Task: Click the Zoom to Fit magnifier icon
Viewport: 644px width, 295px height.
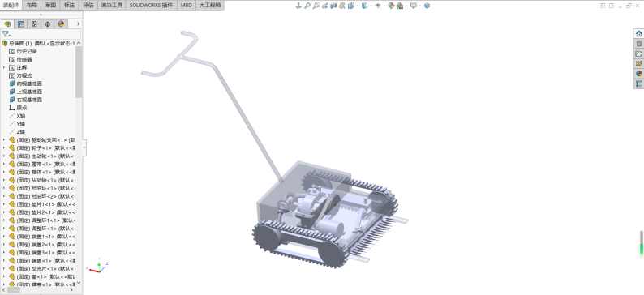Action: tap(307, 6)
